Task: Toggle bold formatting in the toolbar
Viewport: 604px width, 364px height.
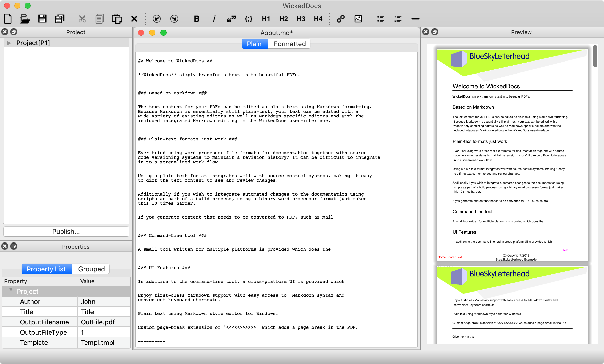Action: coord(196,19)
